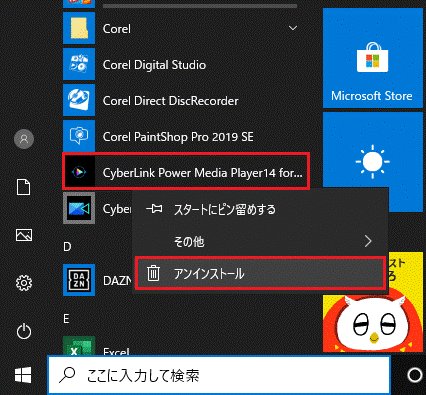Click the CyberLink Power Media Player icon
Screen dimensions: 426x395
click(79, 172)
